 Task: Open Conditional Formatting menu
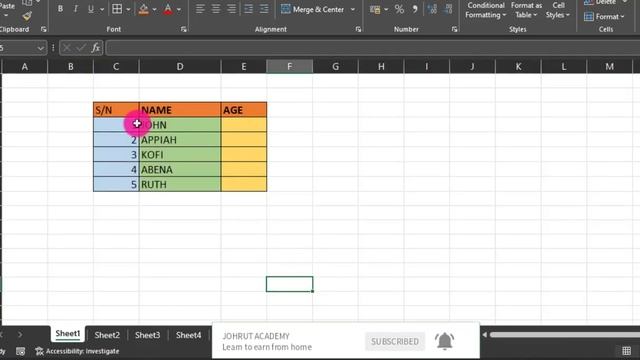click(485, 10)
